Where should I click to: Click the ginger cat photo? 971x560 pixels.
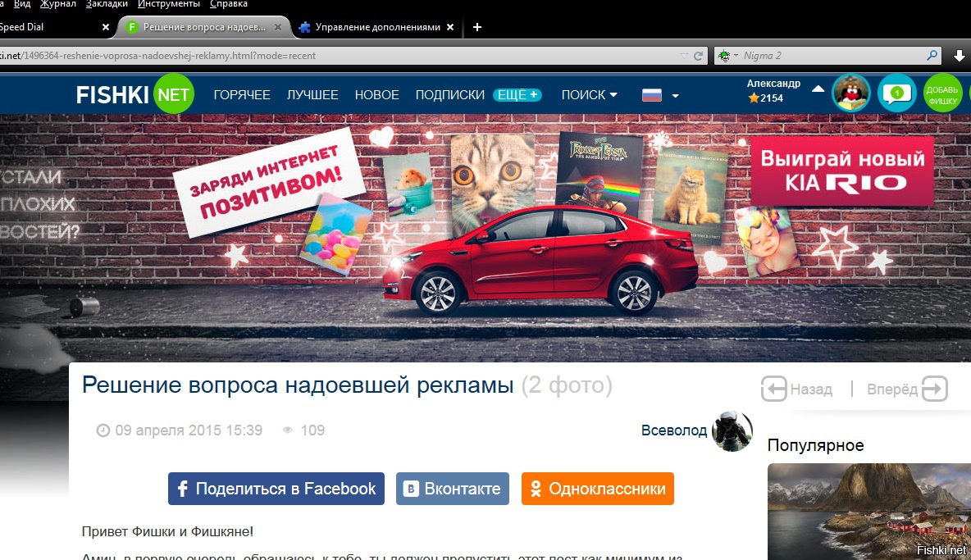coord(691,195)
